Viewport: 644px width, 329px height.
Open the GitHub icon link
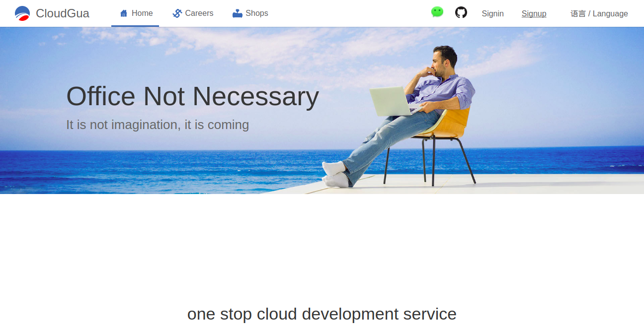461,12
